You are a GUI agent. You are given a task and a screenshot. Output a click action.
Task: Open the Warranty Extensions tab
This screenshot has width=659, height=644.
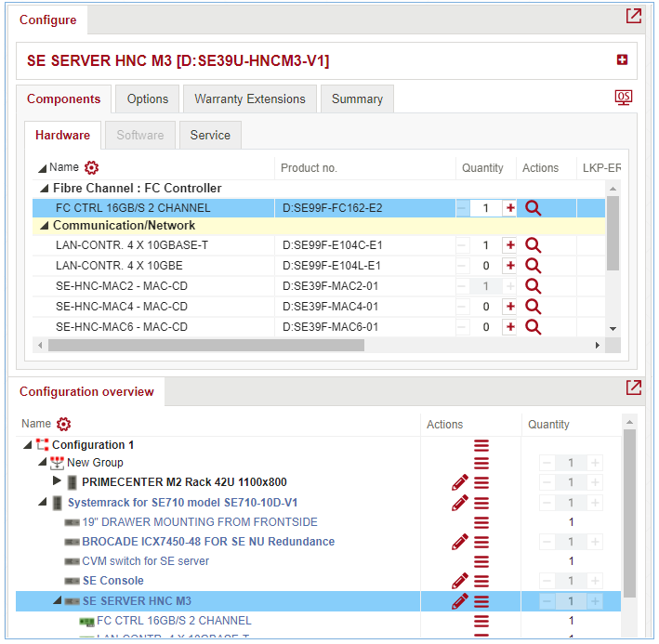pyautogui.click(x=249, y=99)
